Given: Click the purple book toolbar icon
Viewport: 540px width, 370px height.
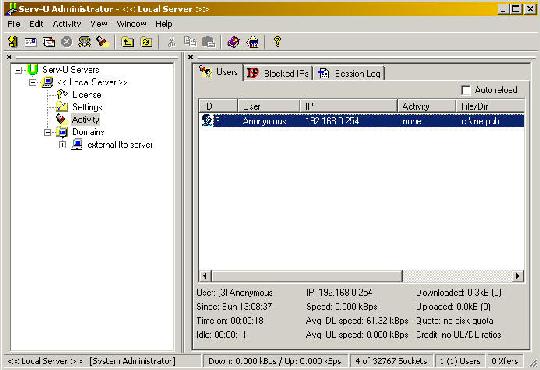Looking at the screenshot, I should (234, 42).
